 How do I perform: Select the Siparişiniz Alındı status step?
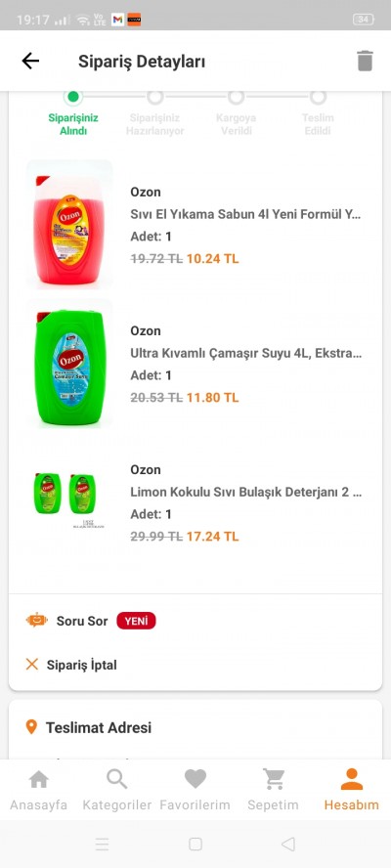click(x=73, y=115)
